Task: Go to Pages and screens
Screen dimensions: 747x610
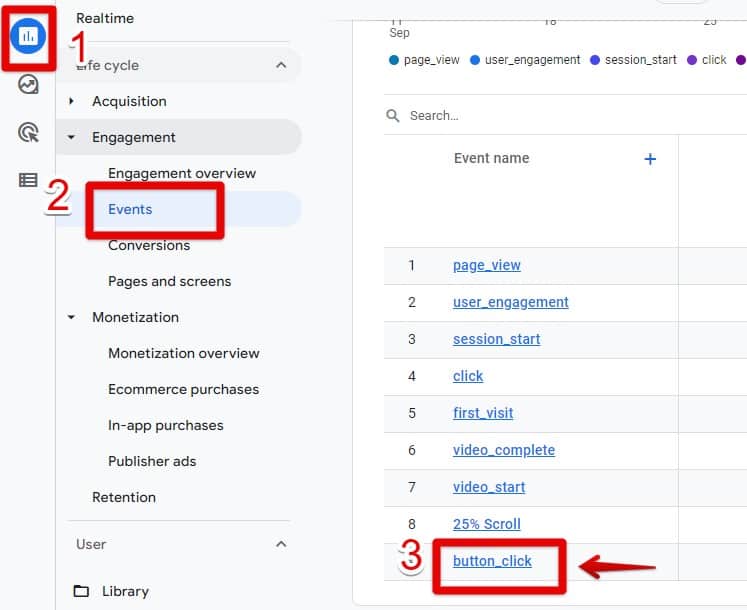Action: 169,281
